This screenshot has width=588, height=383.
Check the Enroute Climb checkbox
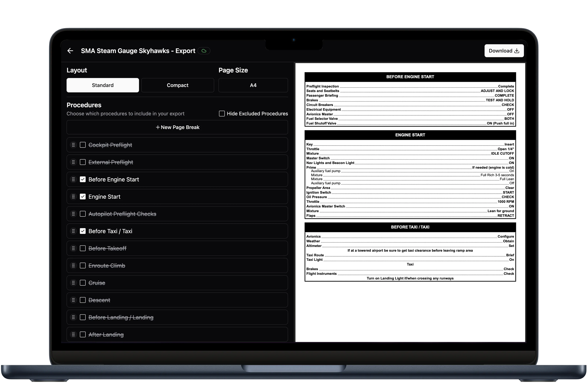click(x=83, y=266)
